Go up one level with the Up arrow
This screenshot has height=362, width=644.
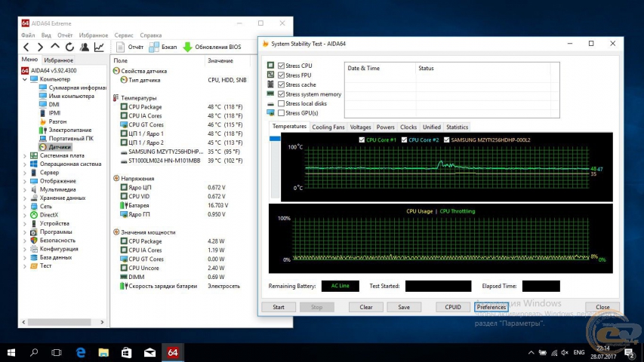tap(55, 47)
